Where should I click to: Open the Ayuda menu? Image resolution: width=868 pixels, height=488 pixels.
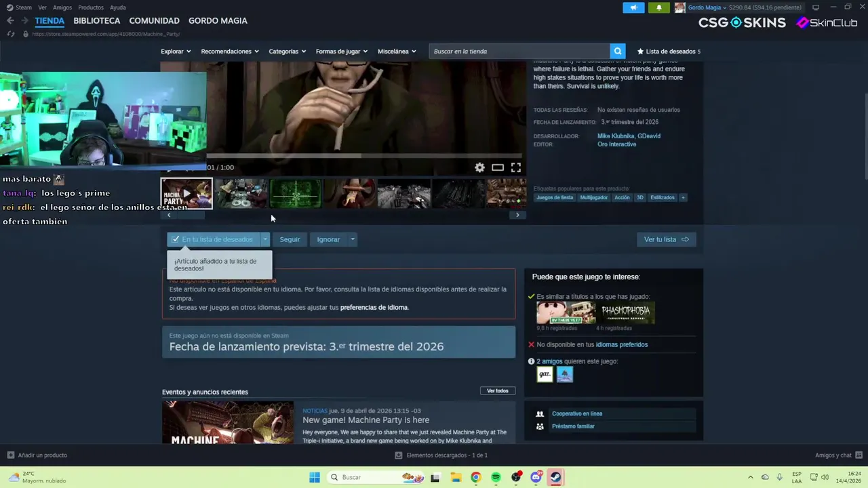(x=117, y=7)
